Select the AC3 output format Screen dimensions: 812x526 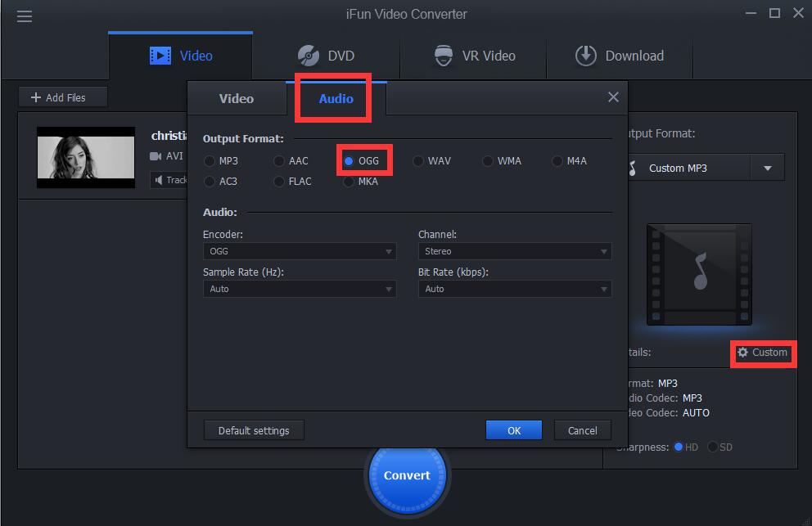coord(210,182)
